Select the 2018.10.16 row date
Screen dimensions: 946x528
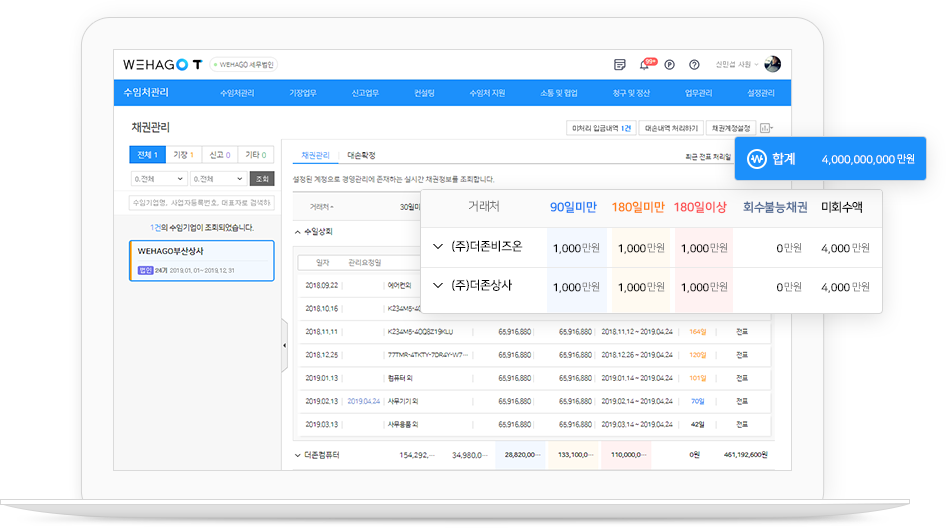322,308
